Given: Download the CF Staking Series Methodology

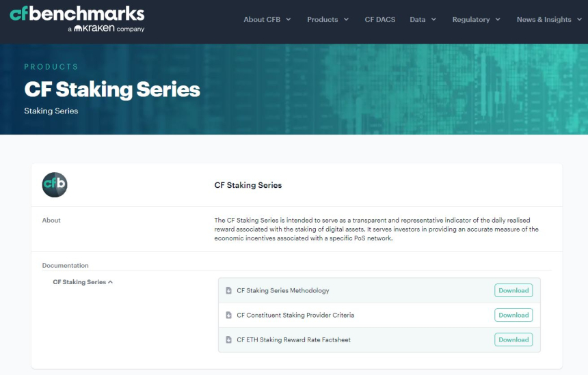Looking at the screenshot, I should (513, 290).
